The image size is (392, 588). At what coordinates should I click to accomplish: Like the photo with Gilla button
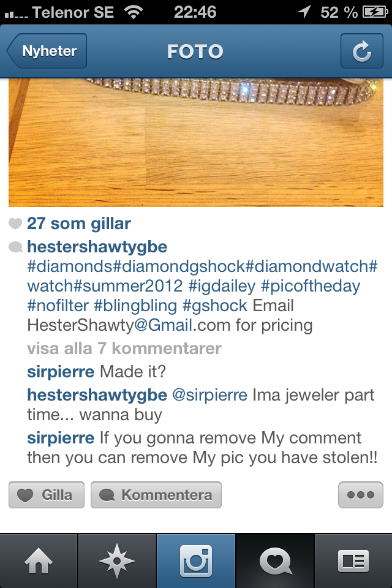coord(47,495)
